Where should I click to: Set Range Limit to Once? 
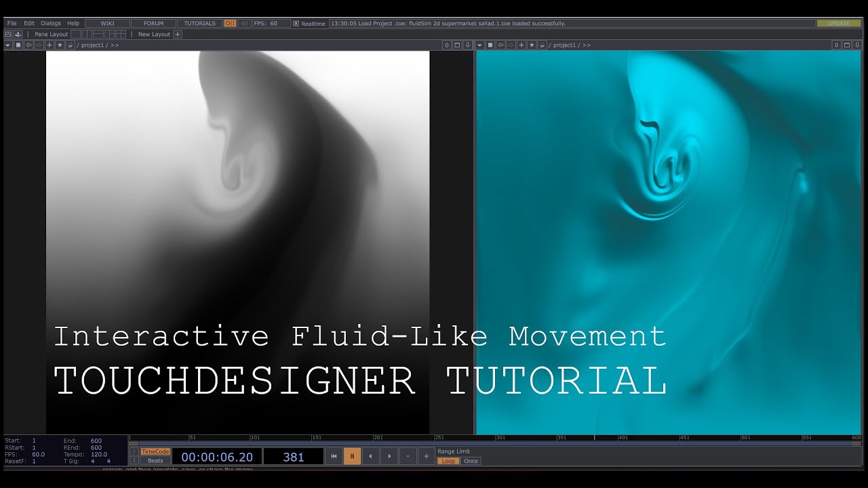(x=471, y=461)
